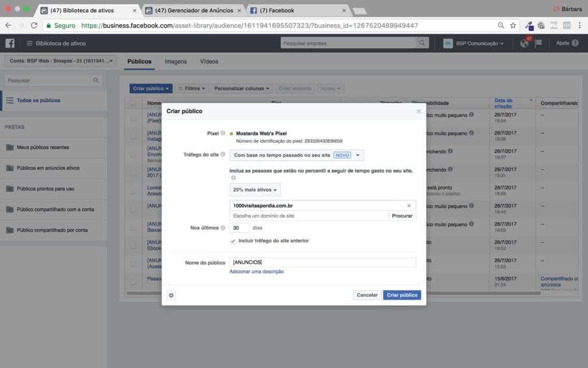The image size is (588, 368).
Task: Expand the Tráfego do site dropdown
Action: (x=297, y=155)
